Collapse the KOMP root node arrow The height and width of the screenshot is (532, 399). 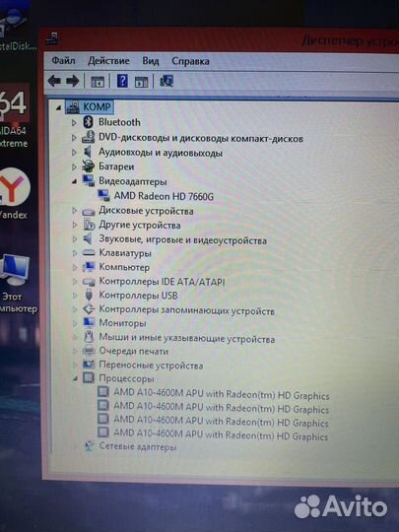pyautogui.click(x=58, y=107)
